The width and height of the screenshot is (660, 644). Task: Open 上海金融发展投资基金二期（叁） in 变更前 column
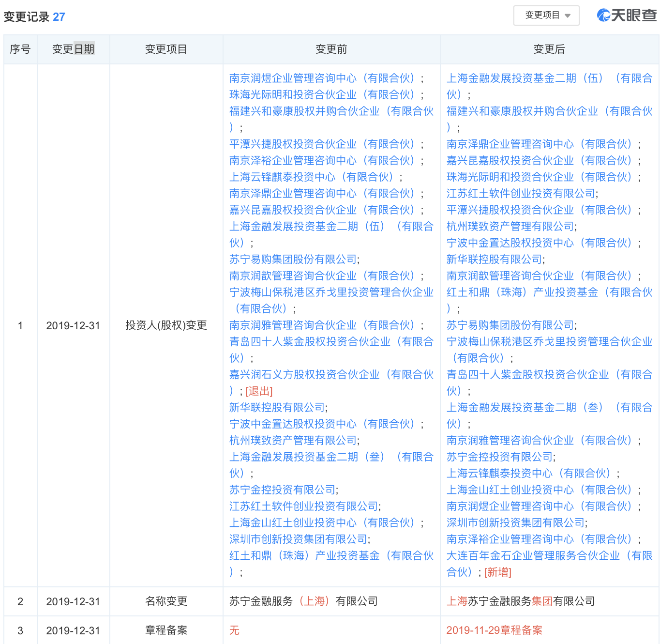pyautogui.click(x=331, y=465)
